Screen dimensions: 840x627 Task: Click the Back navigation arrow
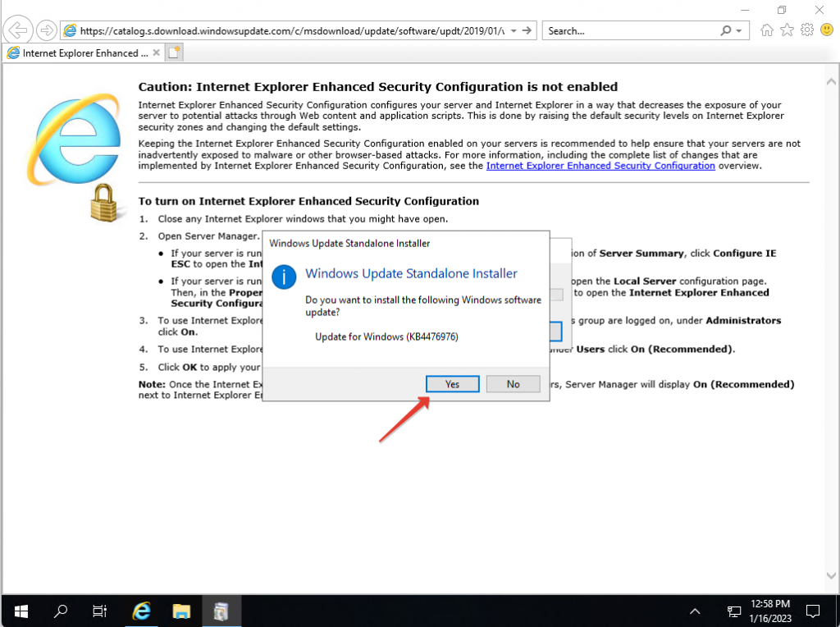(x=18, y=30)
